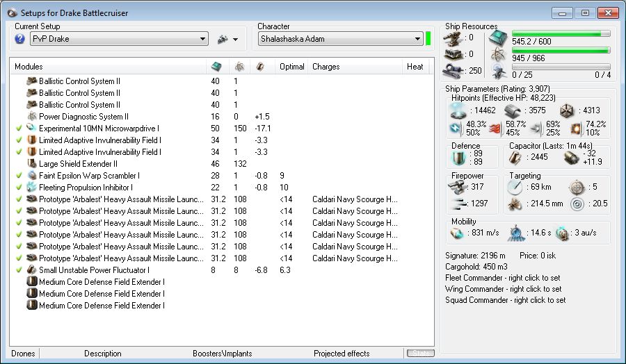
Task: Click the CPU column header icon
Action: click(216, 67)
